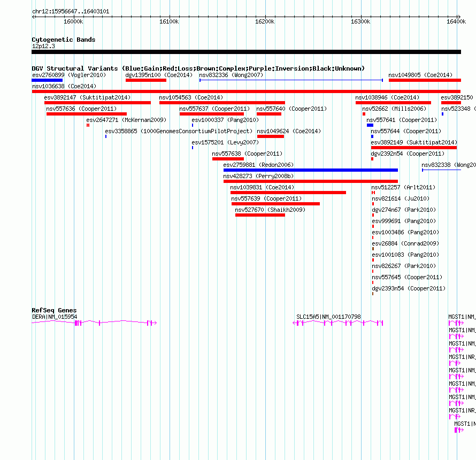Click nsv557636 (Cooper2011) variant label
Image resolution: width=476 pixels, height=460 pixels.
tap(81, 109)
